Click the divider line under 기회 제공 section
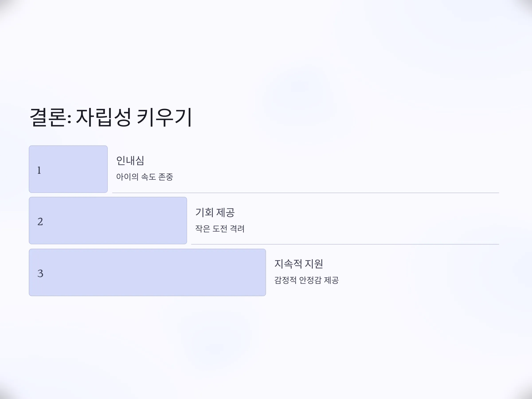The height and width of the screenshot is (399, 532). 345,244
